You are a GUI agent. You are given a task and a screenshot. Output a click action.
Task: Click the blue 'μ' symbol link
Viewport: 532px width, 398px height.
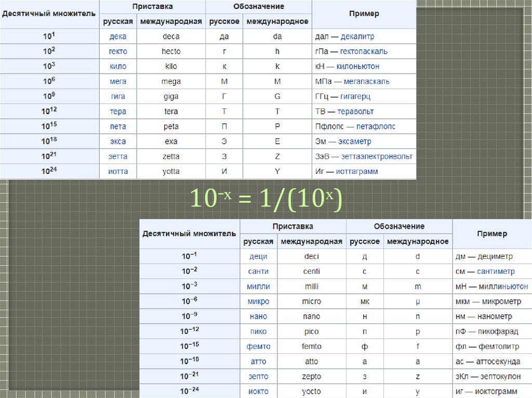418,301
